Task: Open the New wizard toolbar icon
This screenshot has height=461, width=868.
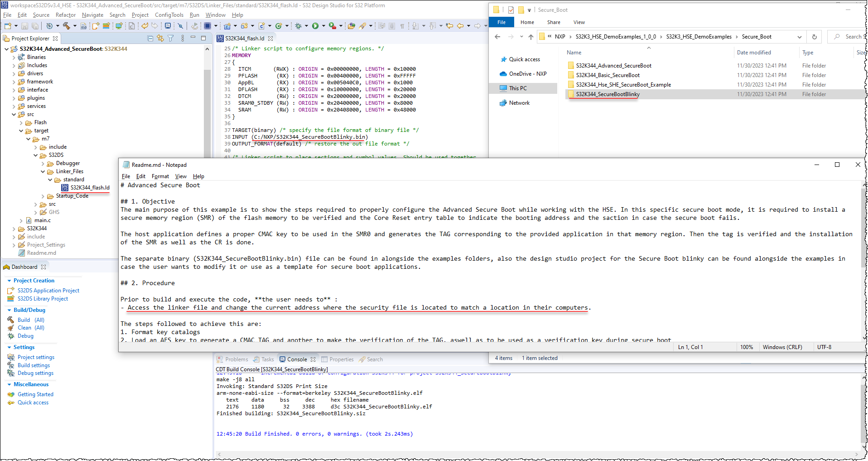Action: click(x=7, y=26)
